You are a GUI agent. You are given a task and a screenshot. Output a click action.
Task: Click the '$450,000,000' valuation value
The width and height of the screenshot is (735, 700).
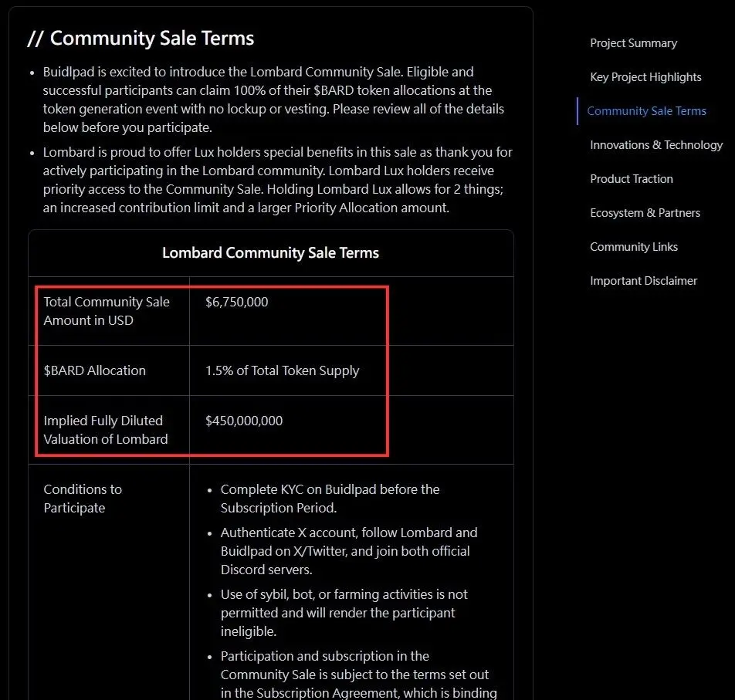coord(244,421)
